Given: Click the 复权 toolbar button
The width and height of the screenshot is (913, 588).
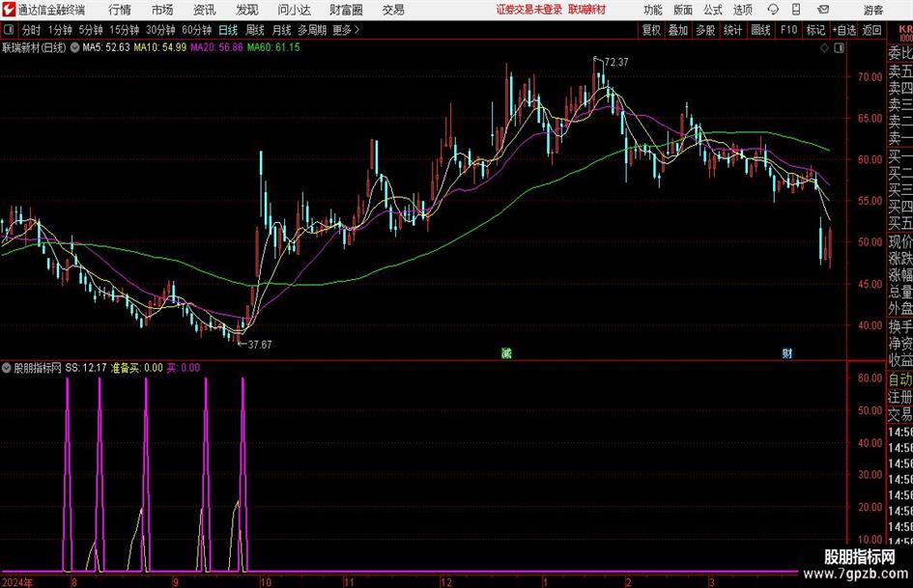Looking at the screenshot, I should [651, 30].
